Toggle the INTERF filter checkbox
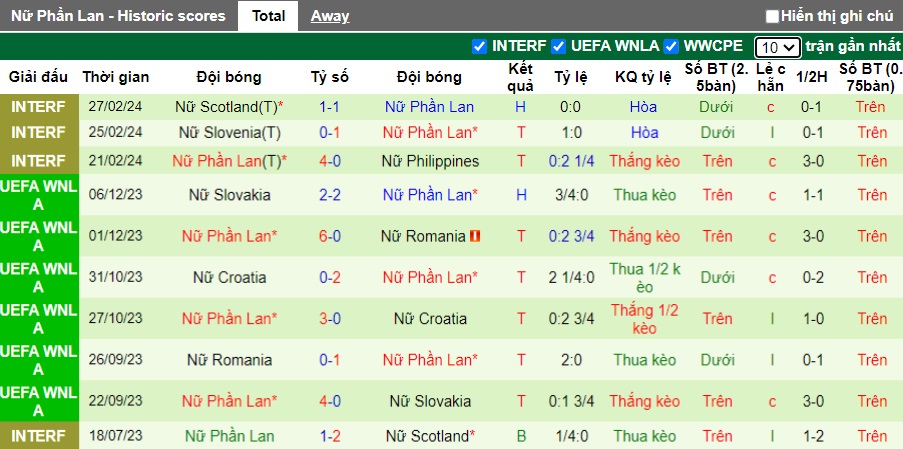The image size is (903, 449). (479, 46)
